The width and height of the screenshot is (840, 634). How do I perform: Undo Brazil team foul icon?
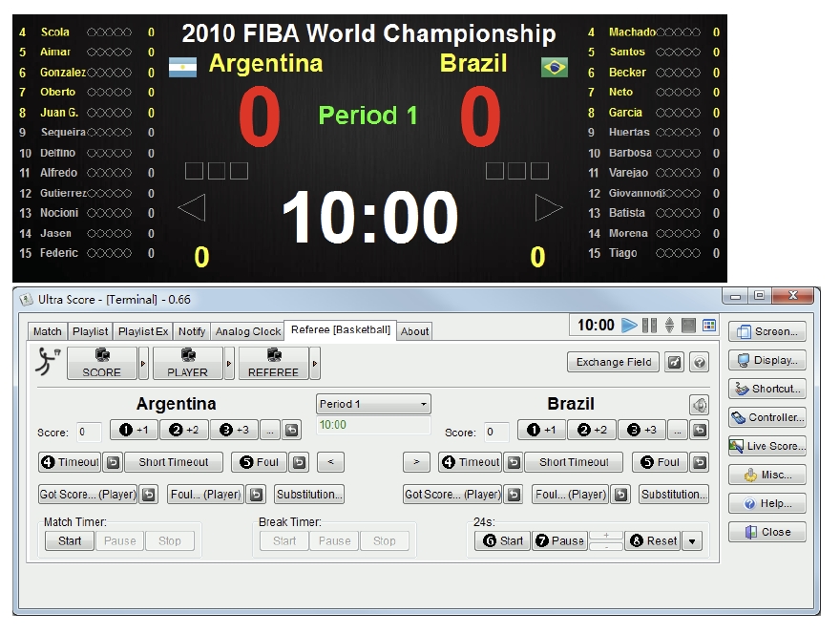(700, 462)
